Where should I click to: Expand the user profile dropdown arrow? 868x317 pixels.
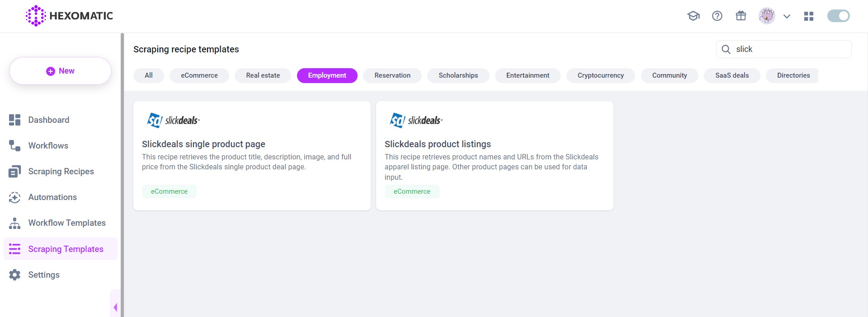pos(787,17)
